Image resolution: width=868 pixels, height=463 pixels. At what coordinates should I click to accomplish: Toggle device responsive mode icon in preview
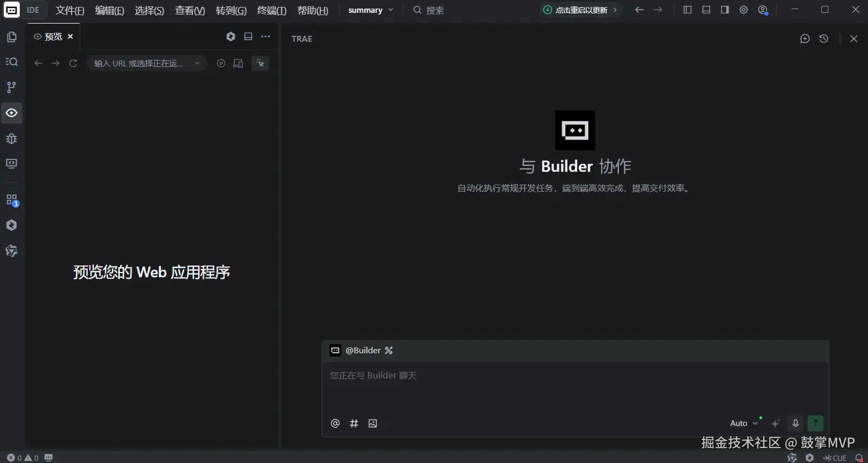[x=239, y=63]
